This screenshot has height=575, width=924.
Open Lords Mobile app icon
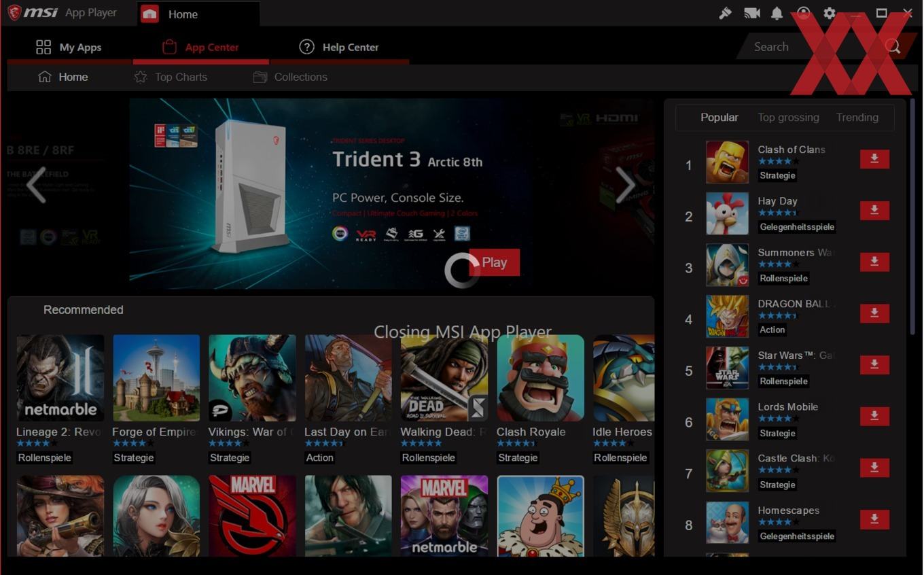(727, 419)
